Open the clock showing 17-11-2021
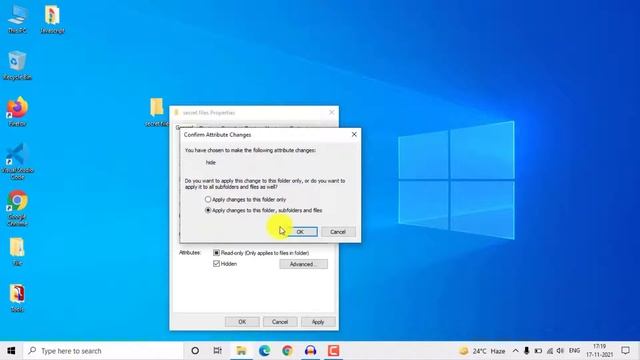The height and width of the screenshot is (360, 640). pyautogui.click(x=600, y=351)
